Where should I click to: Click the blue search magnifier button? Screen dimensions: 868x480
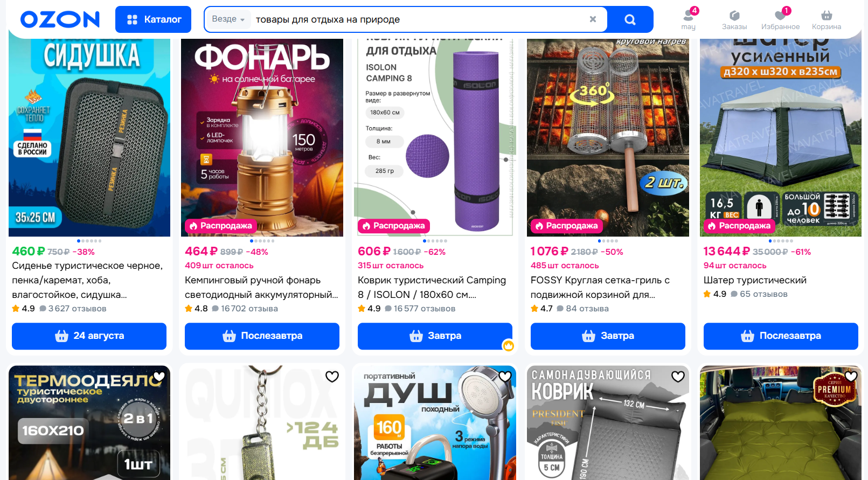coord(630,20)
